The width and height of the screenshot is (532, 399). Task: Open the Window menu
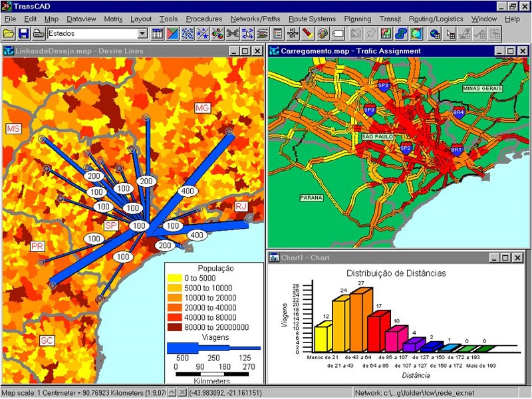coord(484,19)
